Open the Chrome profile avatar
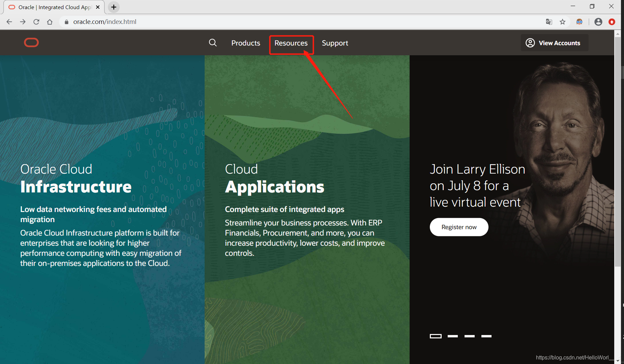The image size is (624, 364). [x=598, y=22]
